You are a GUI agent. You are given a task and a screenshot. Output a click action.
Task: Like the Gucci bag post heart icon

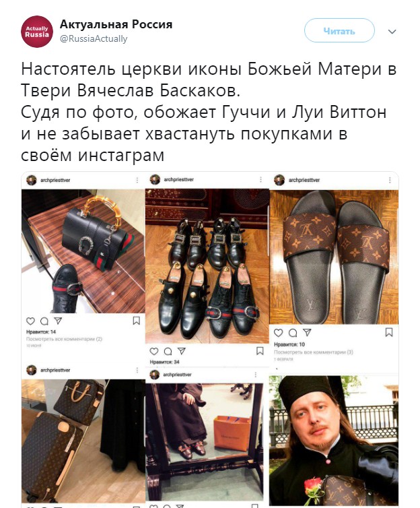[x=30, y=321]
